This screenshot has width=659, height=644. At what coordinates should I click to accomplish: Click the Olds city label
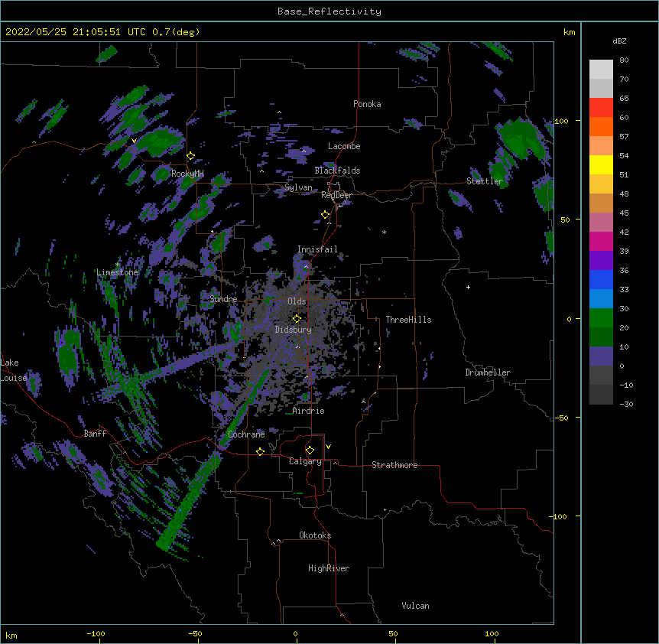[297, 301]
